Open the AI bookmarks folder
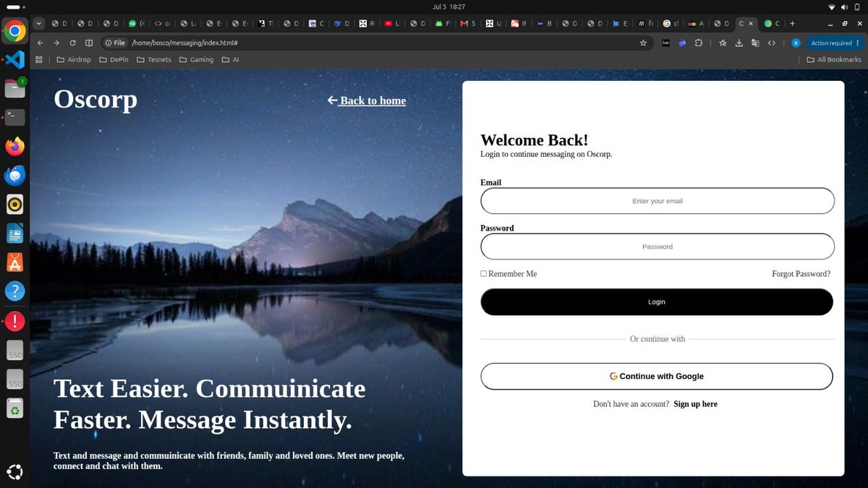Viewport: 868px width, 488px height. click(x=230, y=59)
